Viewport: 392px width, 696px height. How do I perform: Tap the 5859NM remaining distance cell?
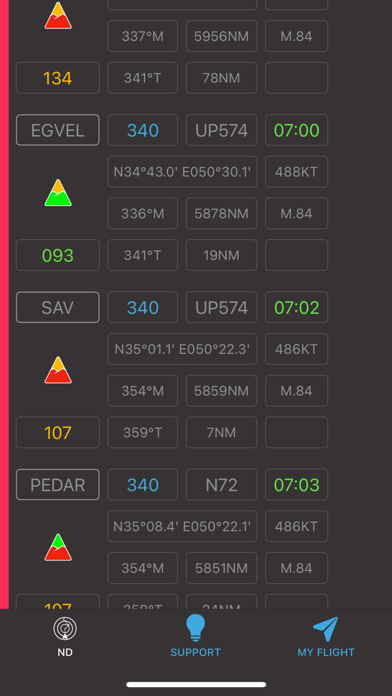[x=222, y=391]
